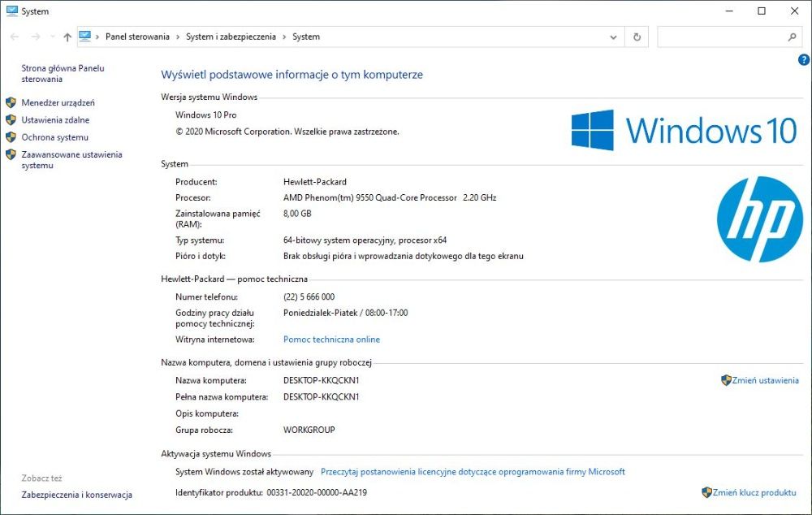Click shield icon beside Ochrona systemu
The image size is (812, 515).
[11, 137]
